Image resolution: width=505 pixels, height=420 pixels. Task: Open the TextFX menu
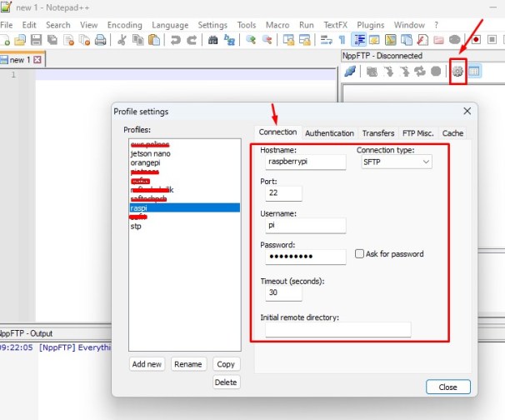pyautogui.click(x=335, y=25)
